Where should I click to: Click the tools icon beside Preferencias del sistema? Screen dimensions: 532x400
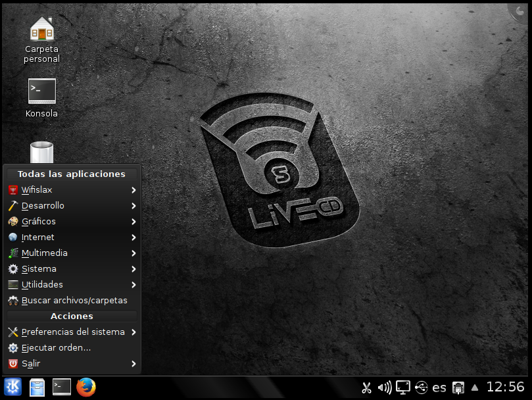coord(13,332)
